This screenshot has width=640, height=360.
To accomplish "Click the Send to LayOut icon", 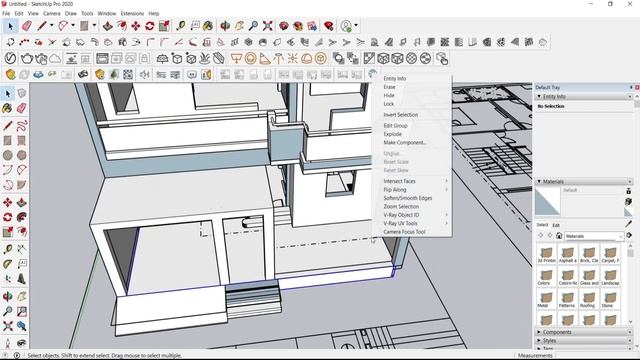I will pyautogui.click(x=312, y=26).
